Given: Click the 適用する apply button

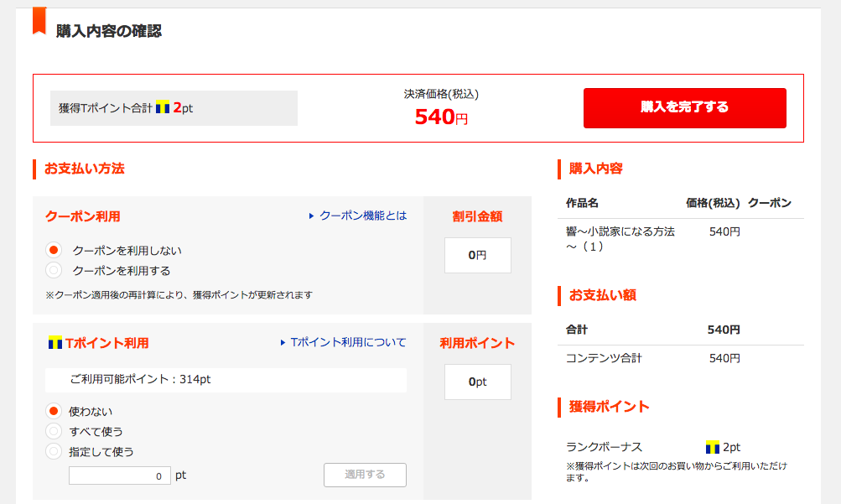Looking at the screenshot, I should coord(365,475).
